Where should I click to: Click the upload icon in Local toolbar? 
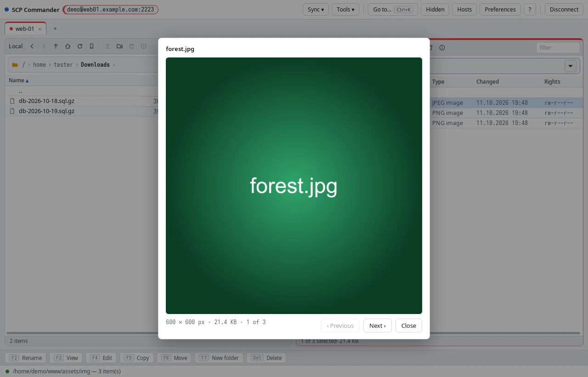pos(108,46)
